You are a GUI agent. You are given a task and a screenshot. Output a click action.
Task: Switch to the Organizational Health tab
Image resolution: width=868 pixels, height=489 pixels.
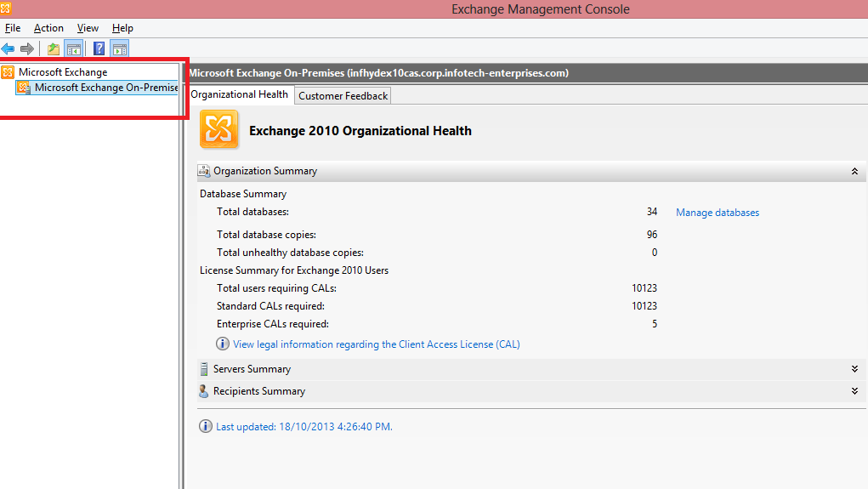click(239, 94)
